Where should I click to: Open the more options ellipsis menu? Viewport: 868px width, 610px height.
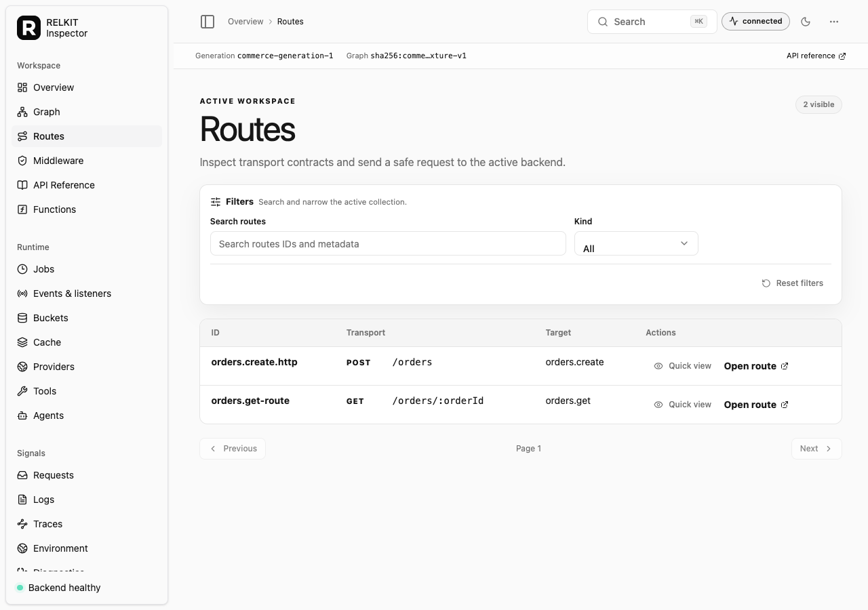click(834, 22)
